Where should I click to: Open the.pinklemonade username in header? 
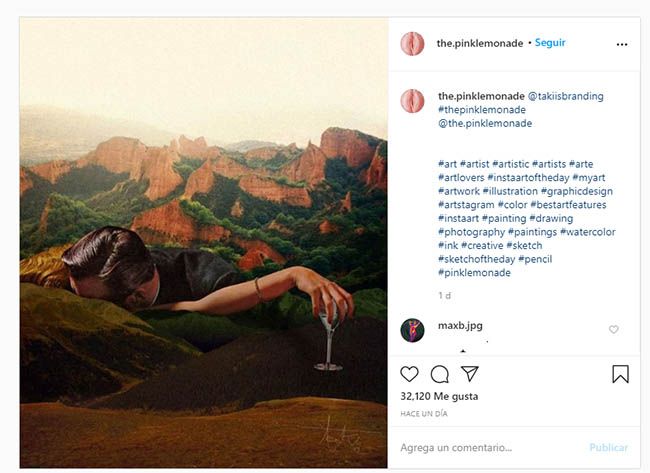pos(479,43)
